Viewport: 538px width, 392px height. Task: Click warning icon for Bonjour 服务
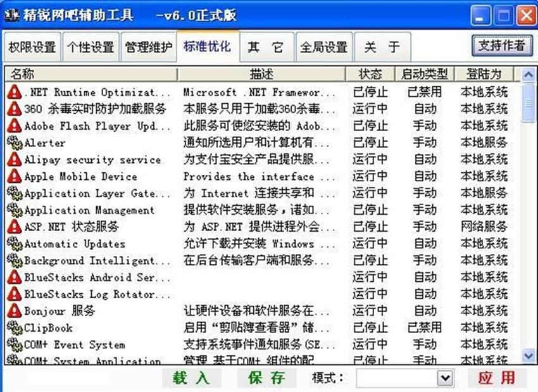tap(15, 311)
